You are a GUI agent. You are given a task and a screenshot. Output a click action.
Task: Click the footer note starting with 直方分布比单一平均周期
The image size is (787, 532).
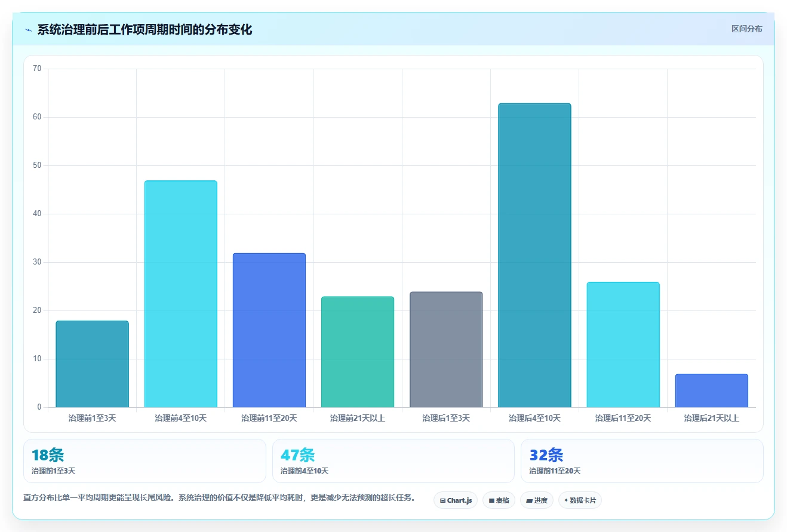coord(219,498)
